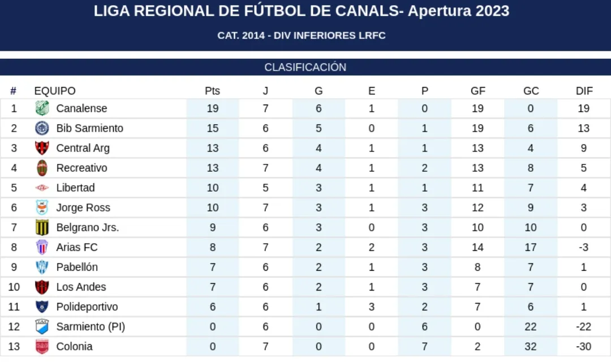Open the Sarmiento (PI) team name
This screenshot has width=611, height=364.
pos(91,327)
